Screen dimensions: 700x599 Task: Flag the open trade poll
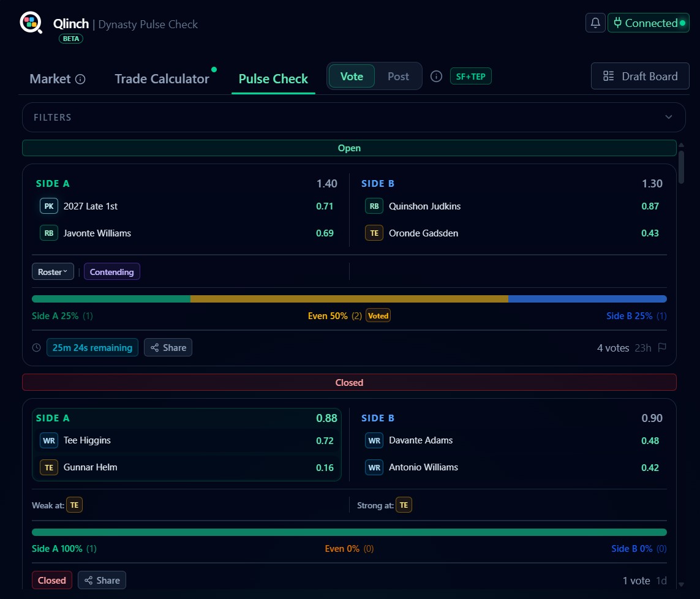coord(662,347)
